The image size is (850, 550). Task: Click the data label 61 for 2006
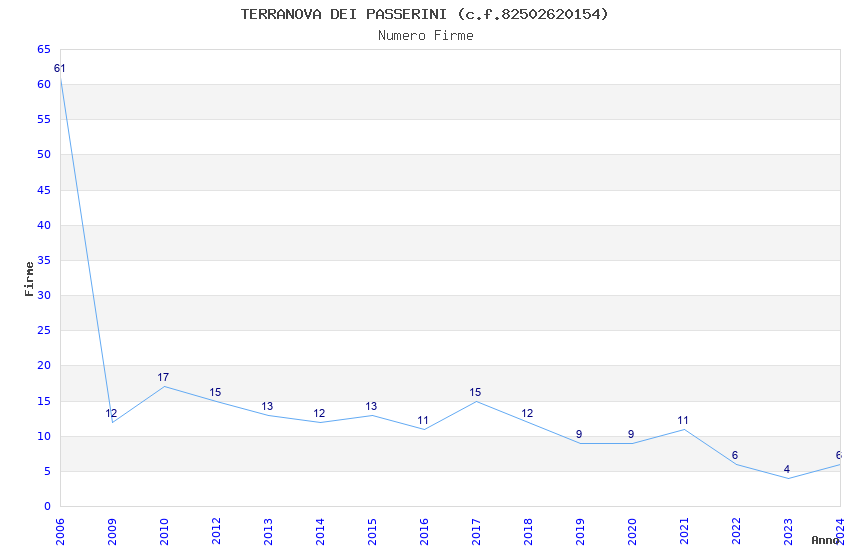(x=60, y=68)
